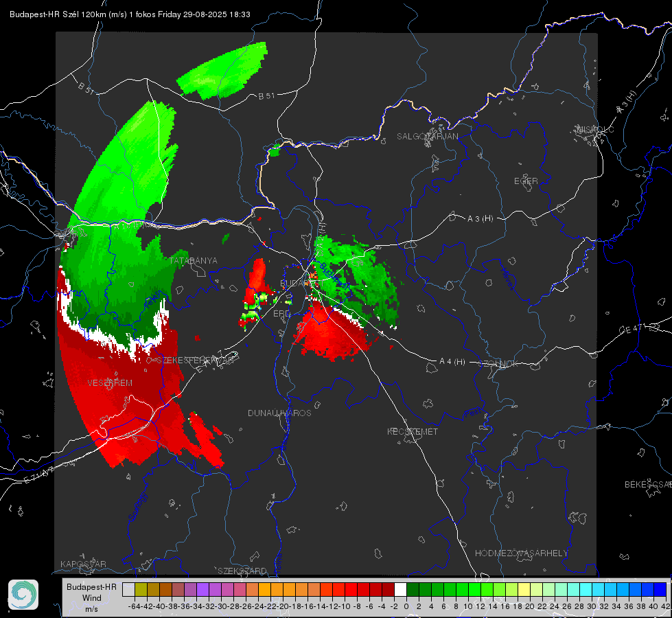This screenshot has width=672, height=618.
Task: Click the 'A 4 (H)' road label
Action: pos(452,362)
